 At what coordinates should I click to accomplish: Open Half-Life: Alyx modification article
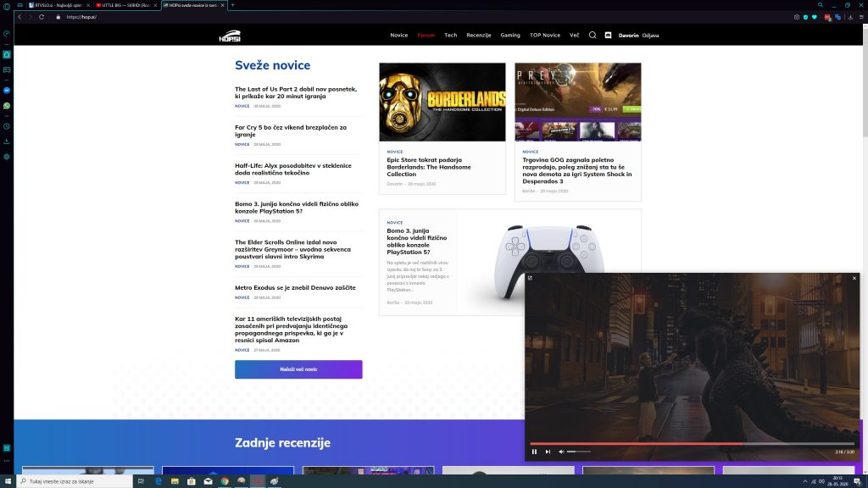292,169
